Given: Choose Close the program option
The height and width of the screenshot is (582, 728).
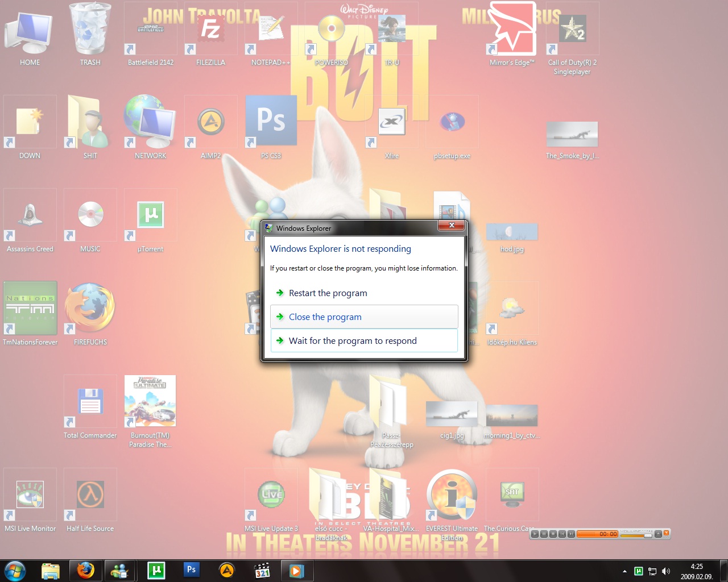Looking at the screenshot, I should (364, 317).
